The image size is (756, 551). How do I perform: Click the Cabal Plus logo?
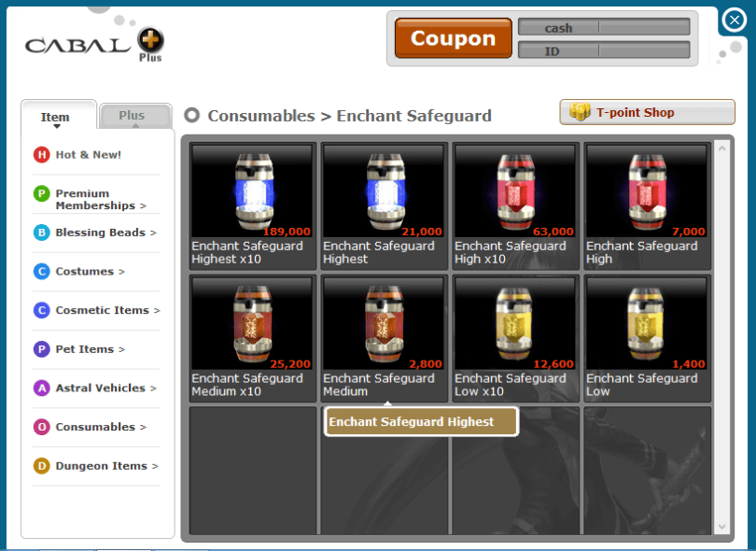(x=95, y=45)
